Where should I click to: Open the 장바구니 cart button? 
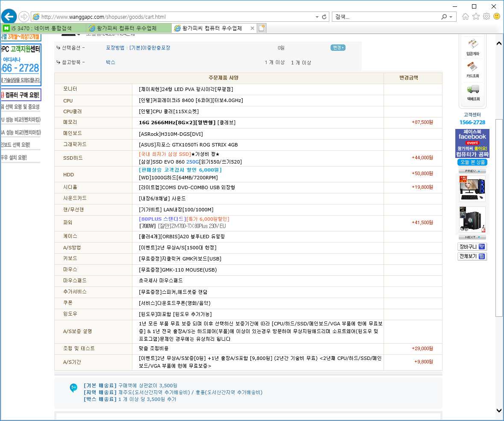coord(472,246)
